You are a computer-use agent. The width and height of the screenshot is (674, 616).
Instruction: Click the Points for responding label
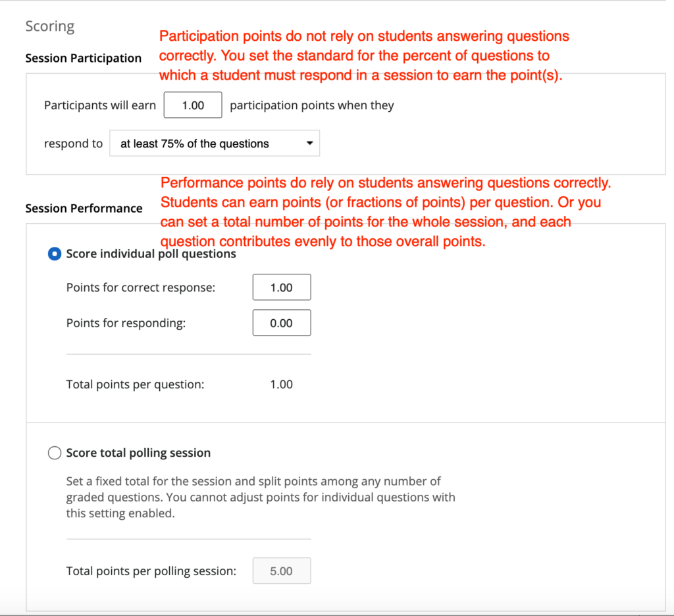(x=126, y=323)
